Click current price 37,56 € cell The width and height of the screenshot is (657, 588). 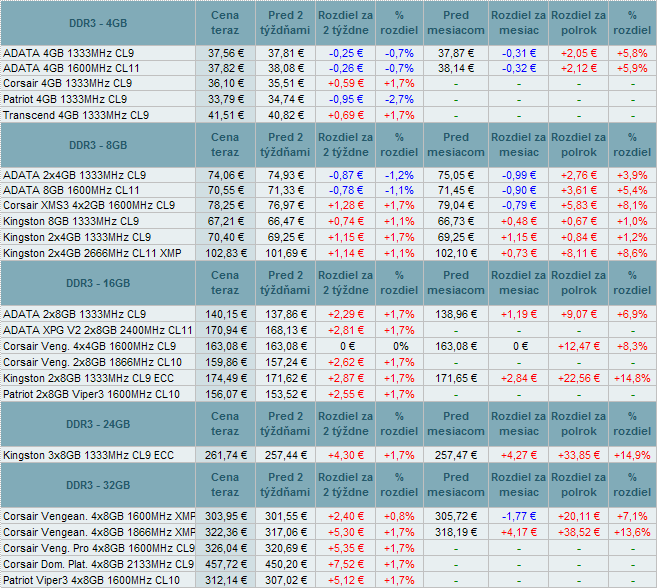click(x=226, y=53)
